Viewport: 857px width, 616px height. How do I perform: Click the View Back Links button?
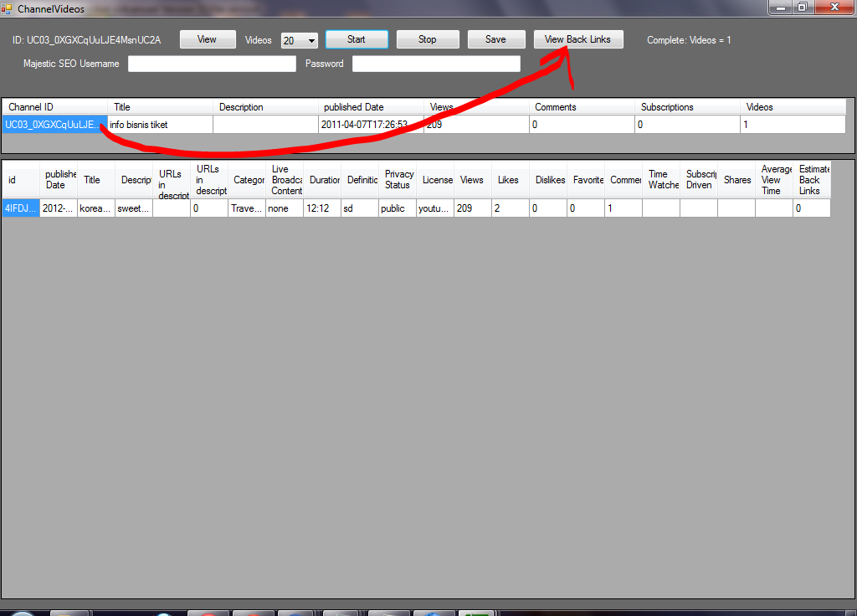(x=578, y=39)
